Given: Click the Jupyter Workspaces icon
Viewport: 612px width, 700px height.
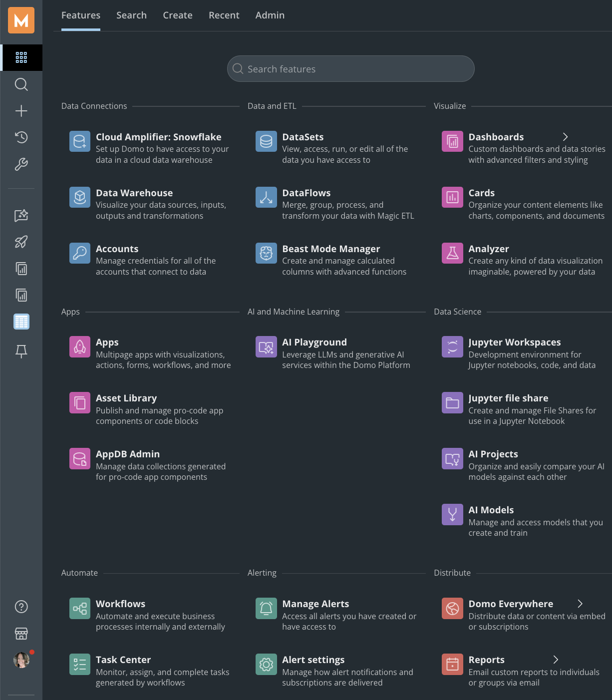Looking at the screenshot, I should point(452,347).
